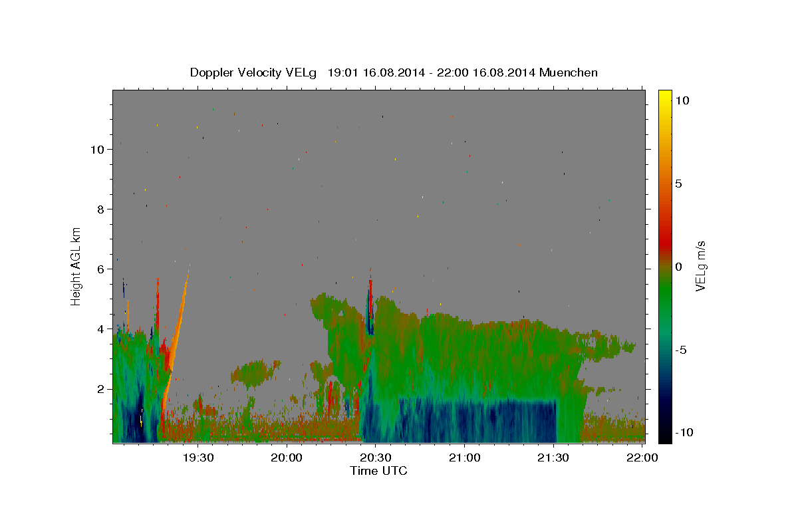Click the colorbar value 0
This screenshot has height=532, width=798.
[x=678, y=267]
